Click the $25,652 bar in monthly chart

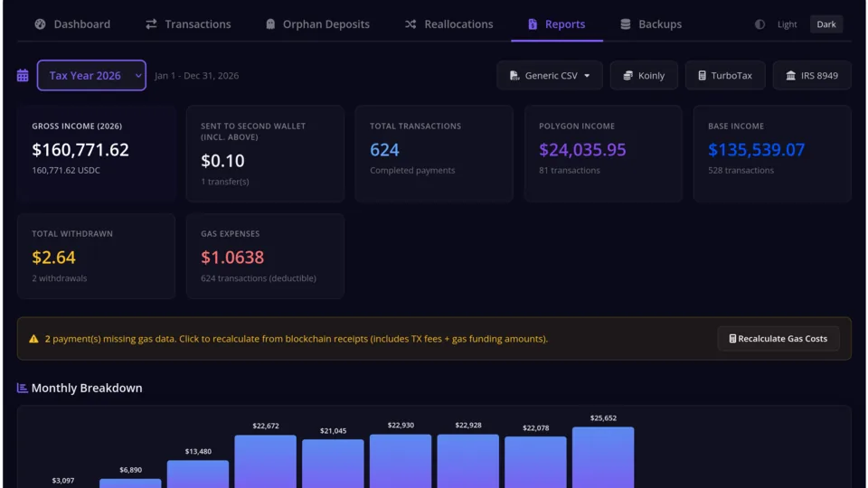(603, 457)
